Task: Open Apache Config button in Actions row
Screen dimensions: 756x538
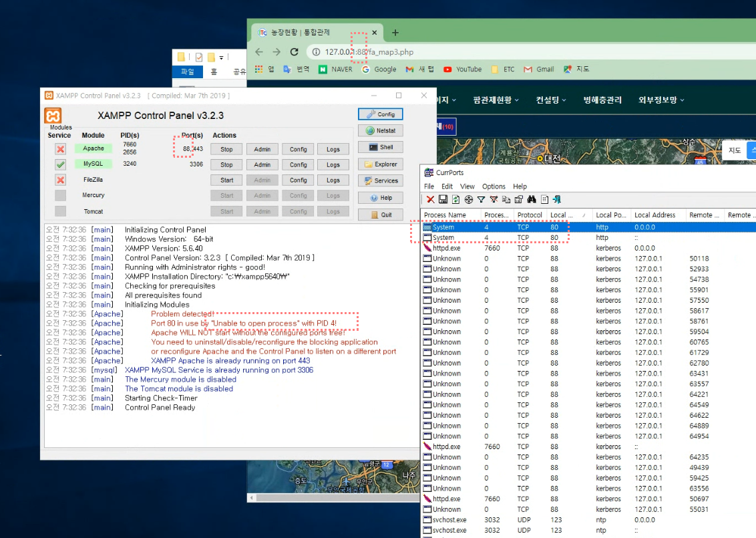Action: pos(298,149)
